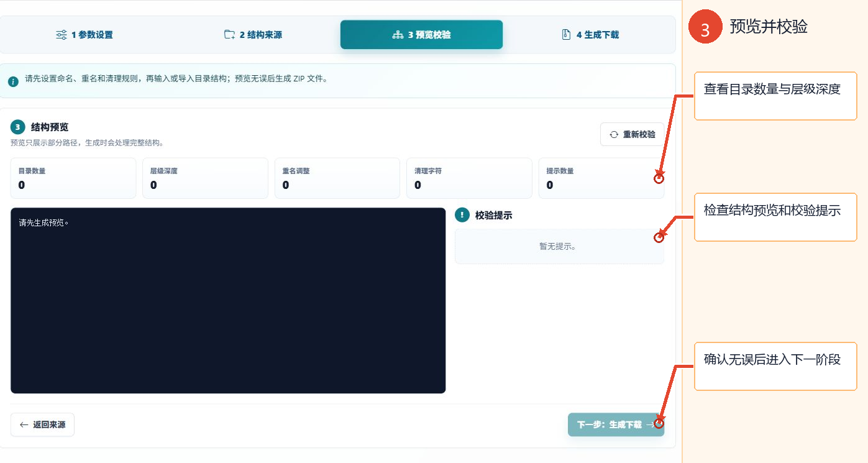The width and height of the screenshot is (868, 463).
Task: Click the refresh icon in 重新校验 button
Action: [614, 134]
